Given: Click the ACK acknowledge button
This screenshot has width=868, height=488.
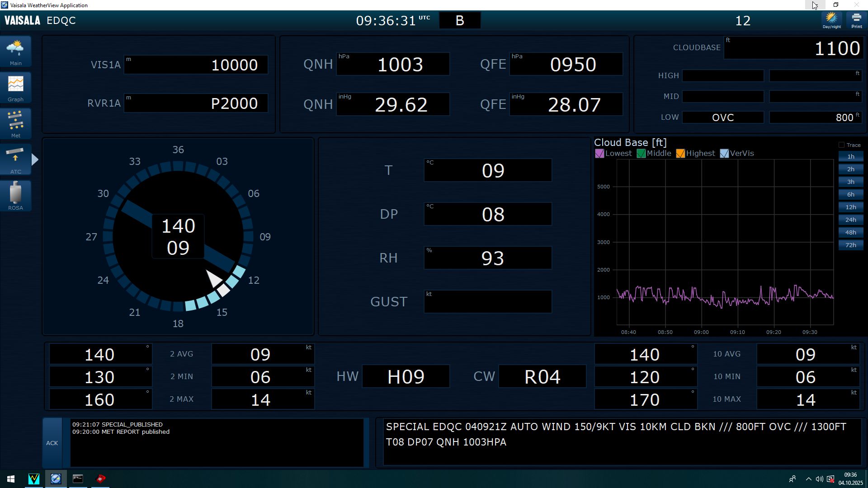Looking at the screenshot, I should [52, 443].
